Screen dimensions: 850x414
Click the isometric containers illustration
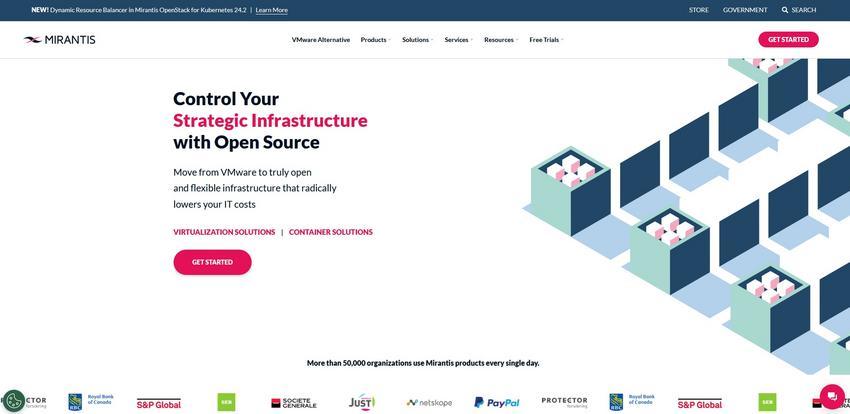click(686, 216)
